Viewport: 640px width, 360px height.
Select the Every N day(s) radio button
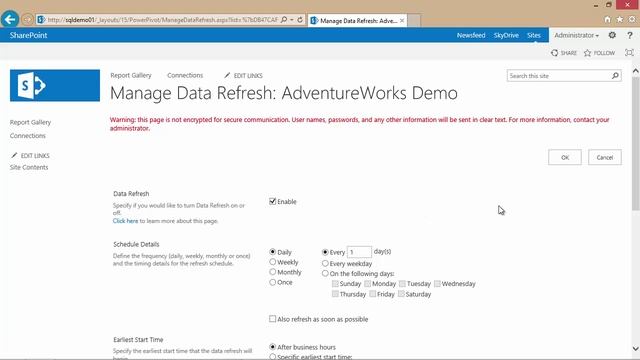(325, 252)
